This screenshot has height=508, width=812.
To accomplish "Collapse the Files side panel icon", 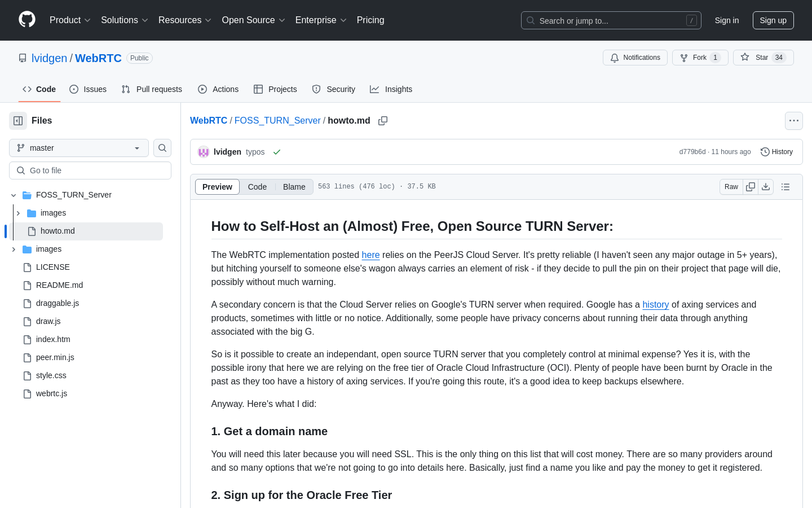I will point(18,121).
